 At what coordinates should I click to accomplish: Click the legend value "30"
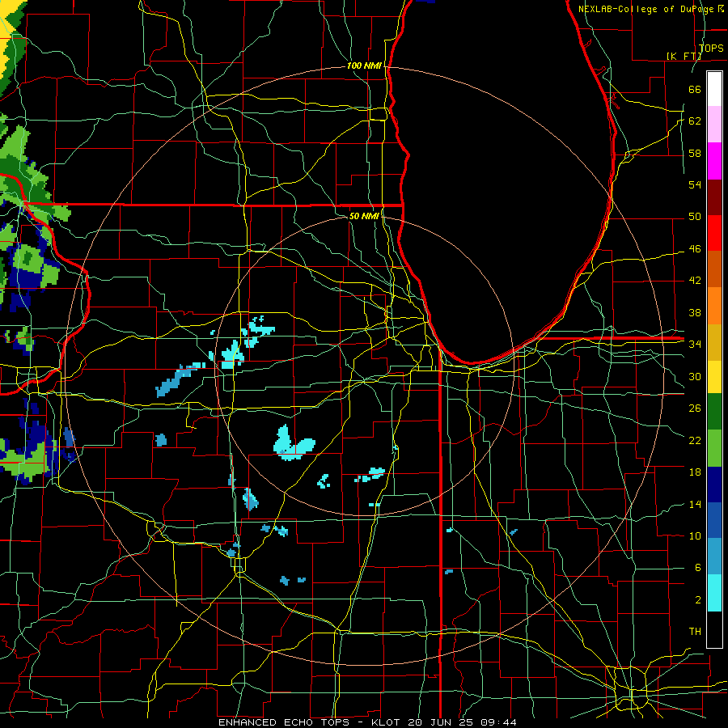tap(695, 376)
